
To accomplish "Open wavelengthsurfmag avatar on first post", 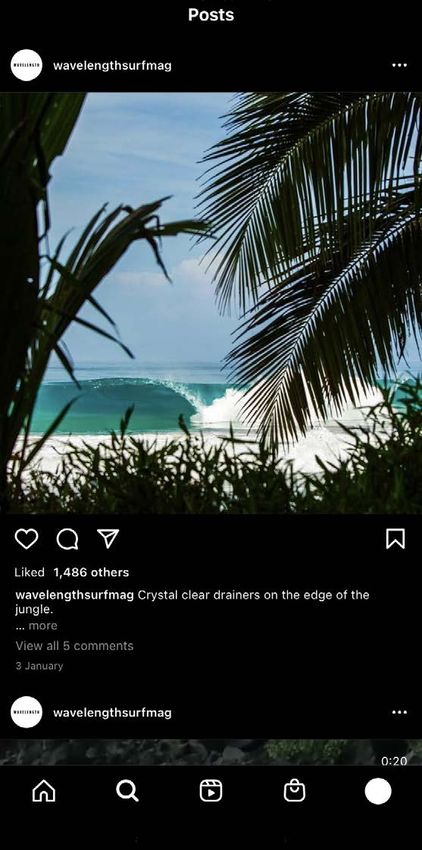I will [x=27, y=65].
